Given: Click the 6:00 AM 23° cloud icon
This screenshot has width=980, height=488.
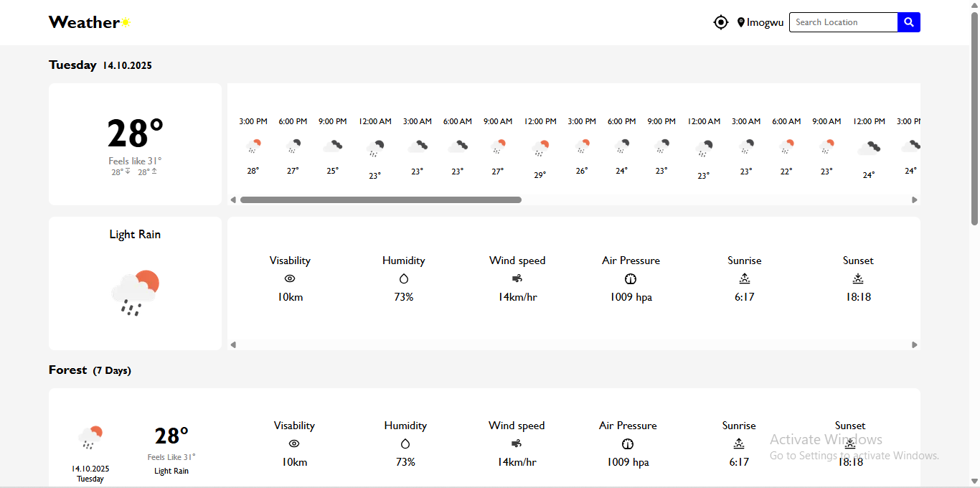Looking at the screenshot, I should (458, 146).
